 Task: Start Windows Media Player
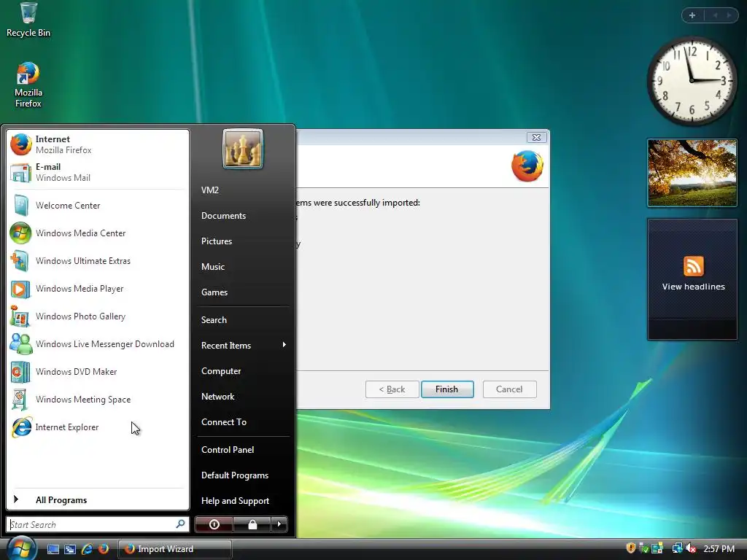pos(98,289)
